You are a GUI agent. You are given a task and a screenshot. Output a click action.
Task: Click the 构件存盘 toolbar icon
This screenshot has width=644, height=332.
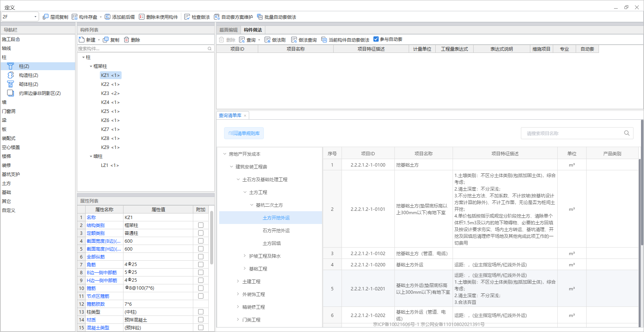pos(74,17)
